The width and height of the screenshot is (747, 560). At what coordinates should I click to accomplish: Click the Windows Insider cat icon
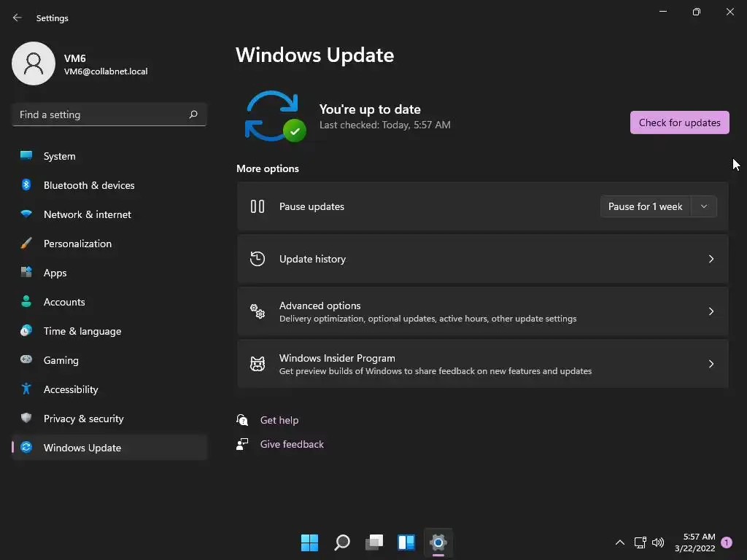tap(258, 364)
